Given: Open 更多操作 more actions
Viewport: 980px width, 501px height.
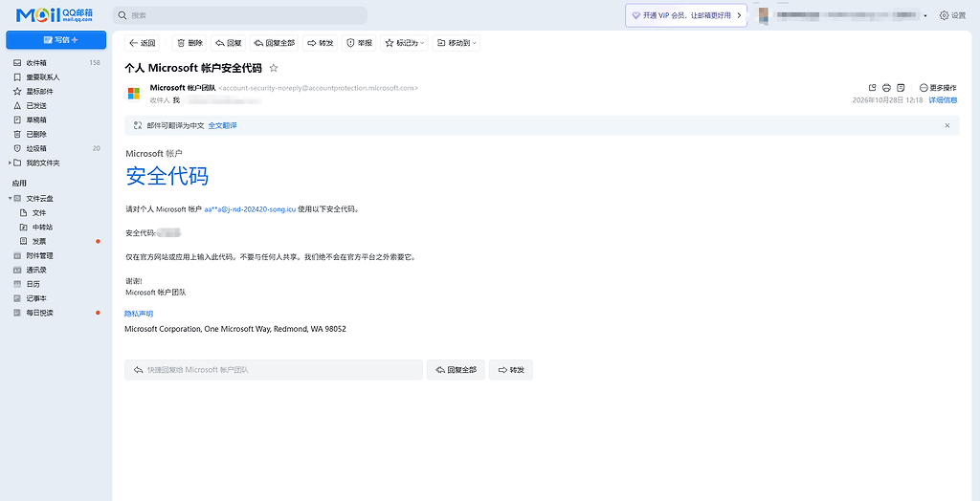Looking at the screenshot, I should (x=938, y=87).
